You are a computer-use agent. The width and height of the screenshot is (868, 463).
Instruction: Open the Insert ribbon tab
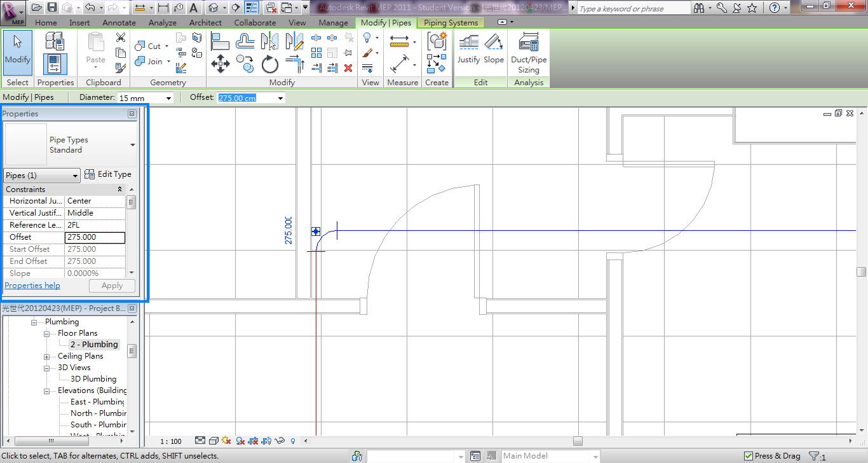click(79, 22)
